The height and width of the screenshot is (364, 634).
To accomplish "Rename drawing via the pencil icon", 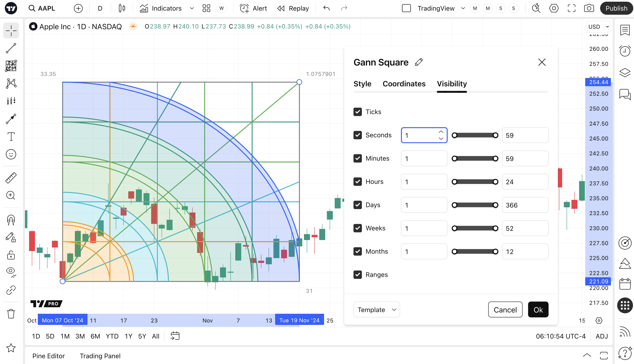I will coord(419,62).
